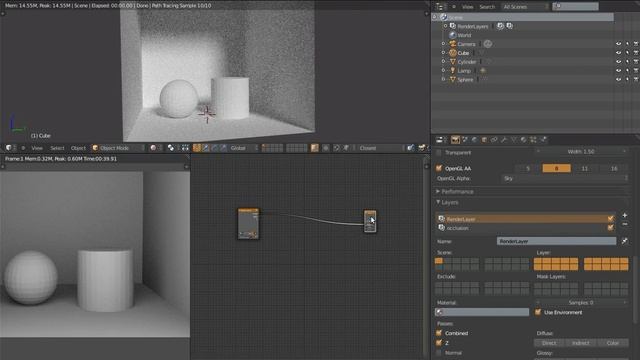Open the Modifiers wrench tab icon
640x360 pixels.
504,140
